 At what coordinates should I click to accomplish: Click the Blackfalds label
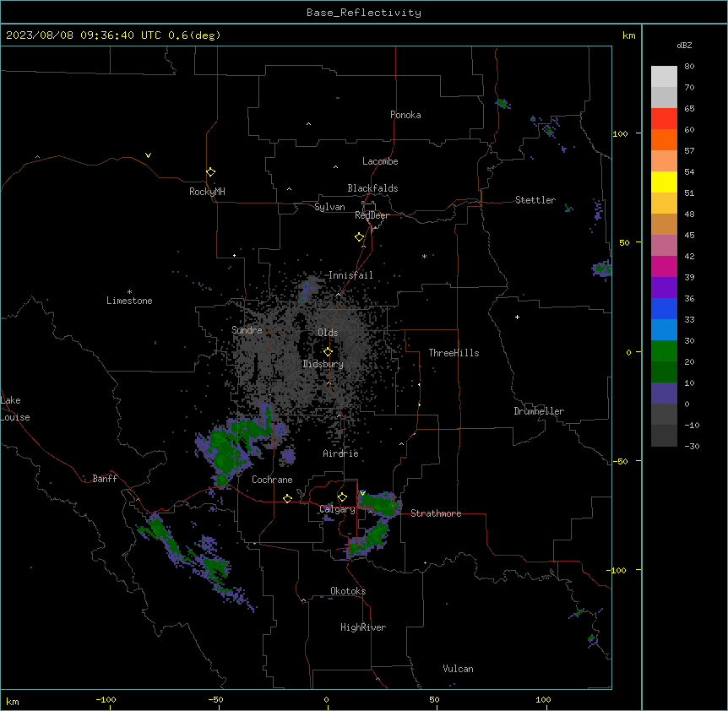pyautogui.click(x=372, y=188)
